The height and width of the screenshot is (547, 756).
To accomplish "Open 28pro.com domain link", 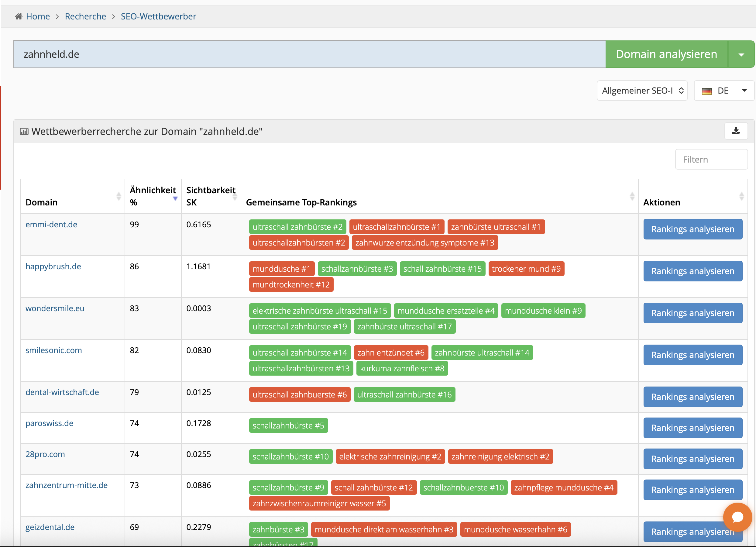I will [45, 454].
